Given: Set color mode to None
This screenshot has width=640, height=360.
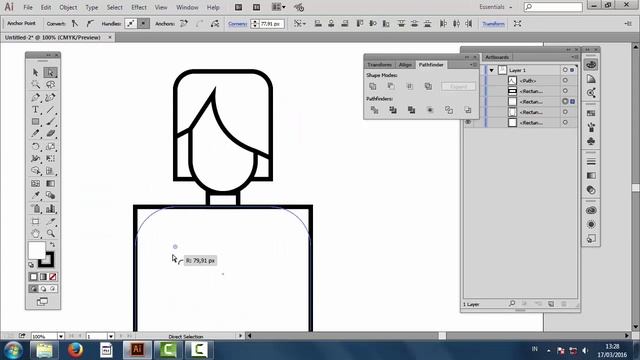Looking at the screenshot, I should pyautogui.click(x=53, y=277).
